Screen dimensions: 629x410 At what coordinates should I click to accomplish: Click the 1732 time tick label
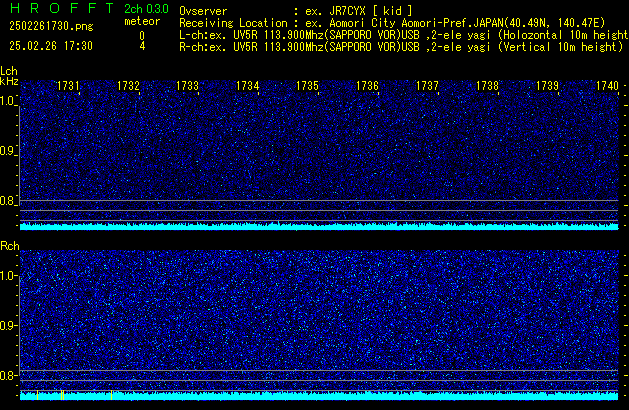(128, 86)
